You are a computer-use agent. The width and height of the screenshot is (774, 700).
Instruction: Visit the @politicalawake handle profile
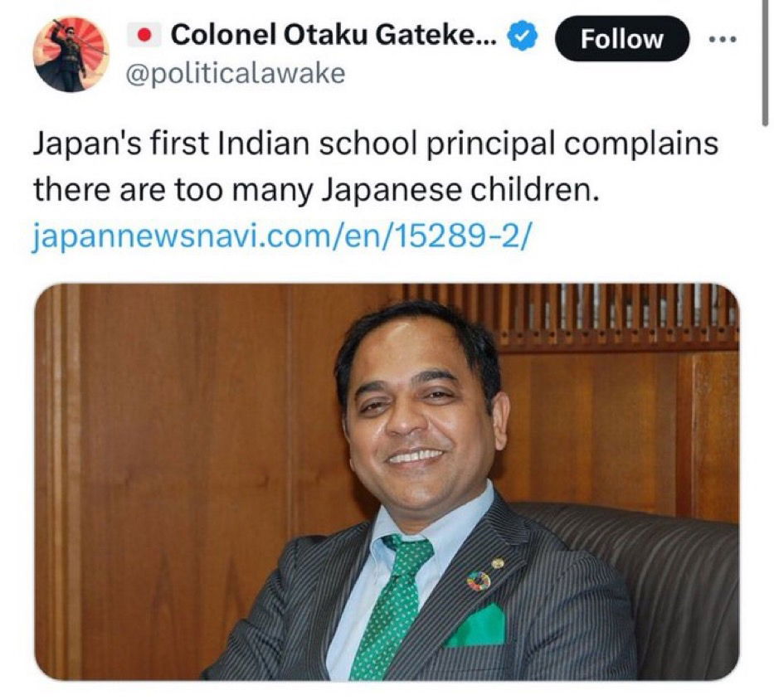click(236, 74)
